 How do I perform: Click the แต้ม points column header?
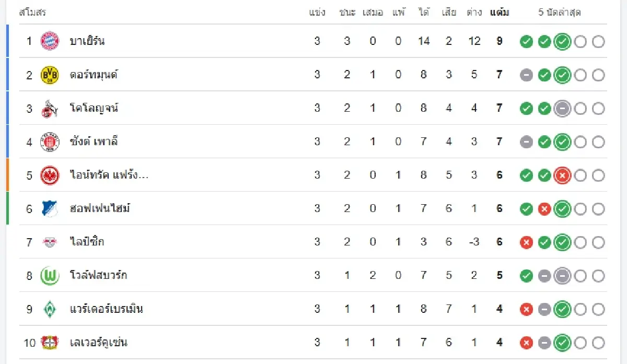(500, 13)
